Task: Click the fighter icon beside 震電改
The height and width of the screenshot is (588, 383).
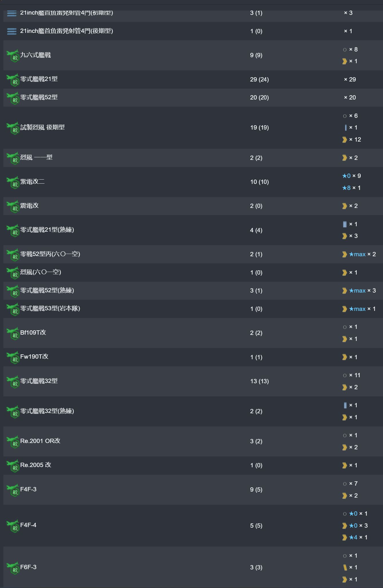Action: point(13,206)
